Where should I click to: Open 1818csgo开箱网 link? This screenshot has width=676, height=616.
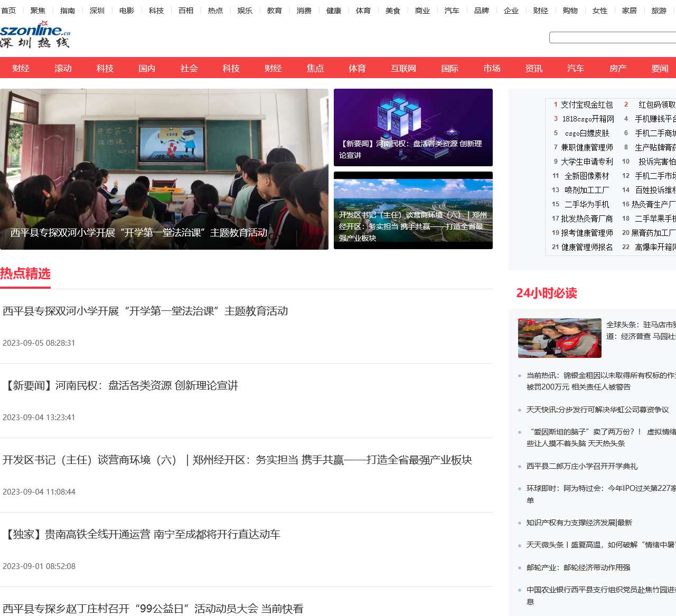[588, 119]
